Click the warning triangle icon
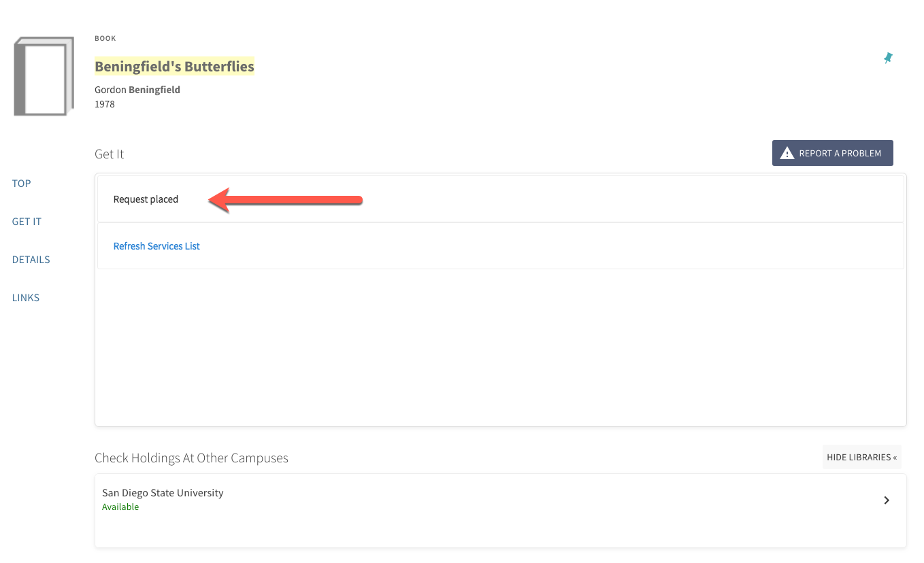The image size is (924, 563). click(x=787, y=153)
